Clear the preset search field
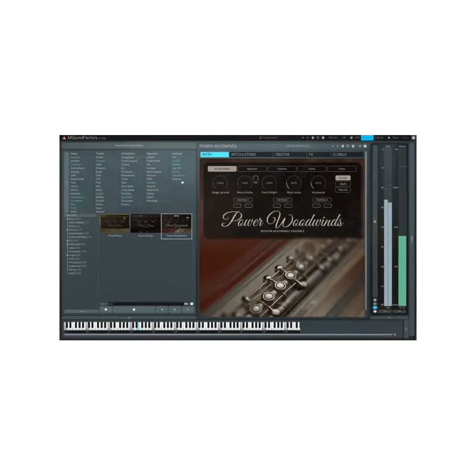The height and width of the screenshot is (476, 476). click(x=192, y=303)
